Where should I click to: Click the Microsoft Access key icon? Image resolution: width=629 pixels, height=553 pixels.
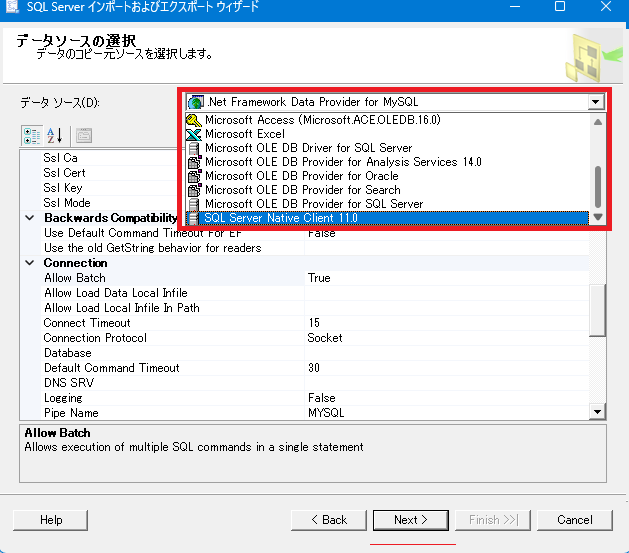click(194, 120)
